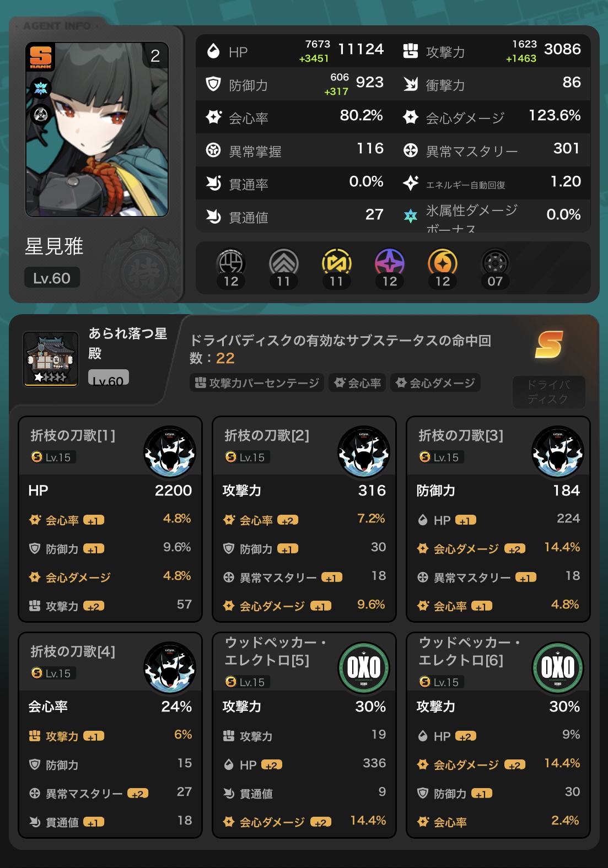Image resolution: width=608 pixels, height=868 pixels.
Task: Click the S rank badge on the portrait
Action: click(41, 57)
